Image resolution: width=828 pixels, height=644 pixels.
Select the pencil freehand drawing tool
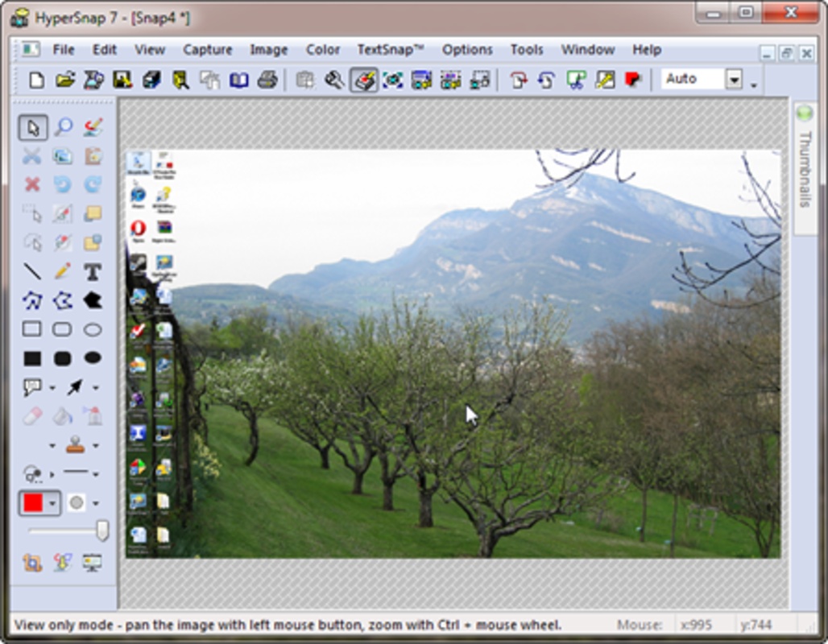63,272
